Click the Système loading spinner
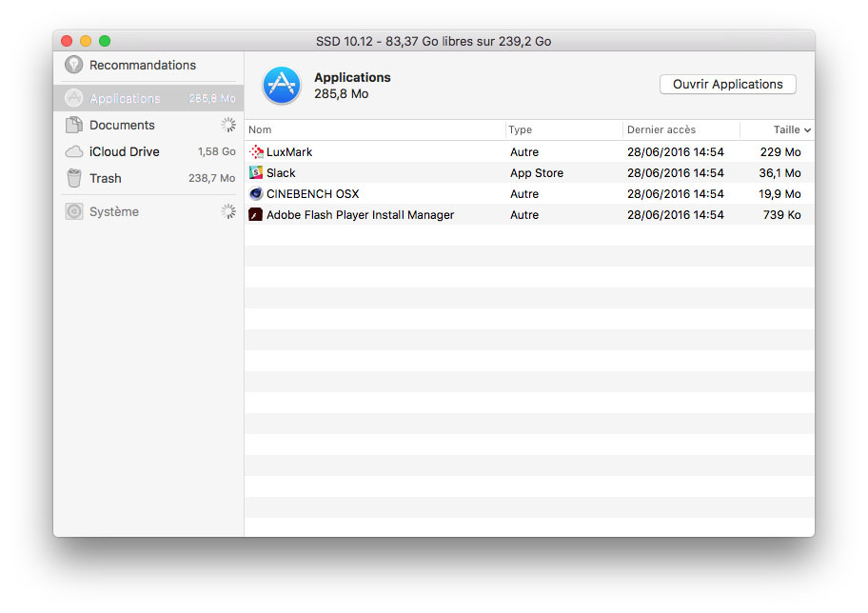 [228, 211]
